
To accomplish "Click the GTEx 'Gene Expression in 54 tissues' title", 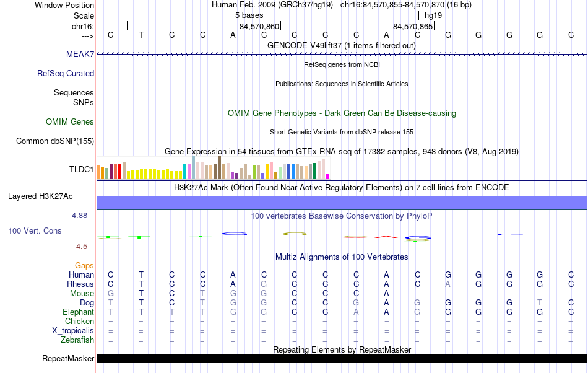I will pyautogui.click(x=342, y=152).
